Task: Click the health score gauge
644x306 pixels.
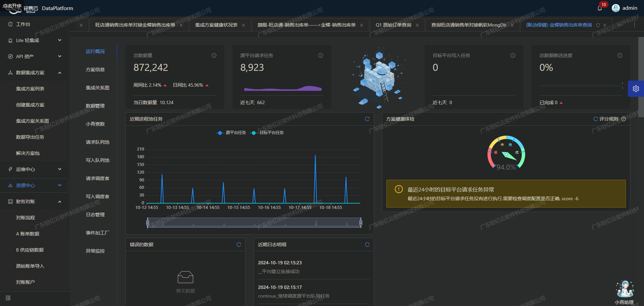Action: point(506,153)
